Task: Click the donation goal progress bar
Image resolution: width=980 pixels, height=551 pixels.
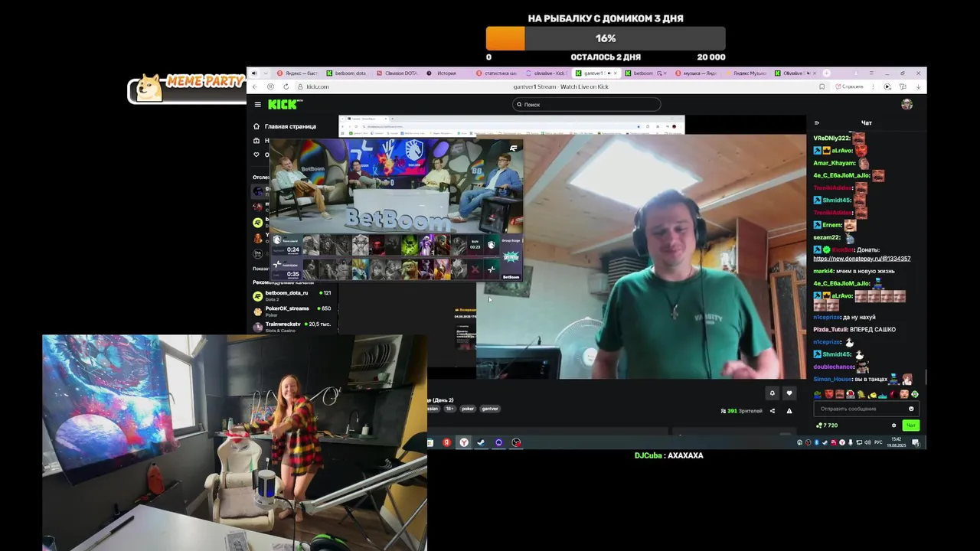Action: pos(605,38)
